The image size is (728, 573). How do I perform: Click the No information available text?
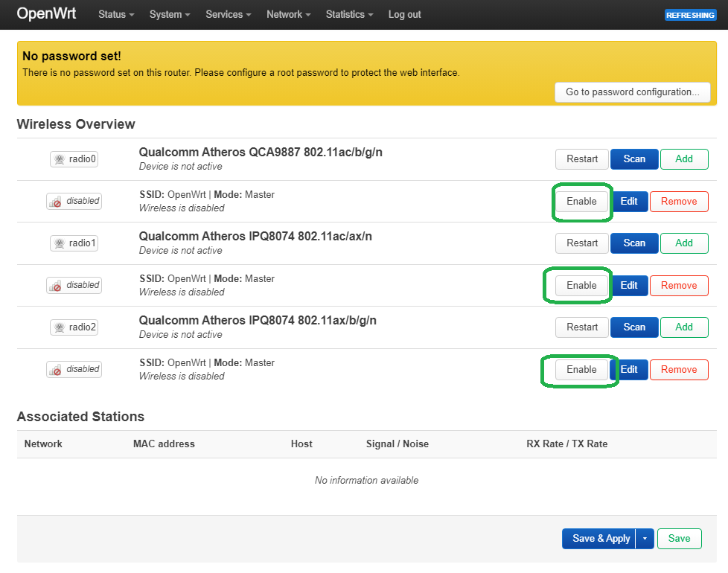[367, 481]
